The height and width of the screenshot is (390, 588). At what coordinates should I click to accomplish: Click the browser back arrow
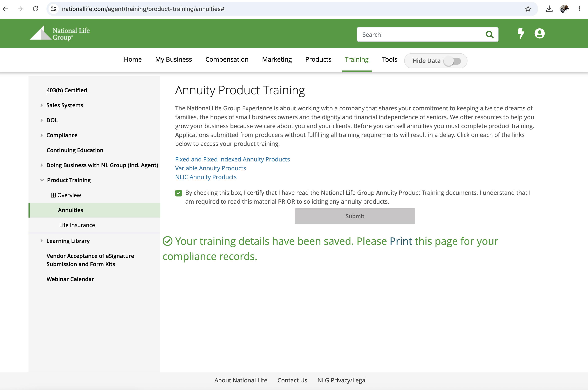coord(5,9)
